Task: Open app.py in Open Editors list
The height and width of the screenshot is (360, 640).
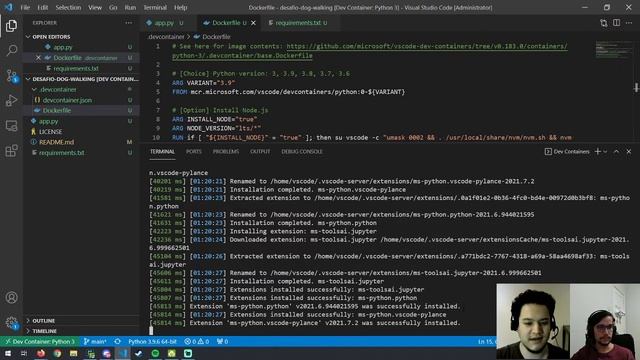Action: click(x=81, y=47)
